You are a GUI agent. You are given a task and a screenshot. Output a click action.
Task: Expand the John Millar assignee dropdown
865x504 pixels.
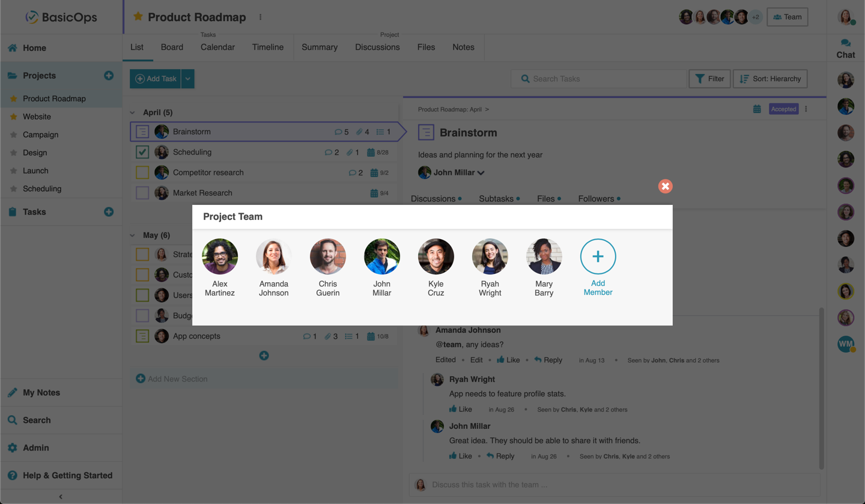tap(481, 173)
